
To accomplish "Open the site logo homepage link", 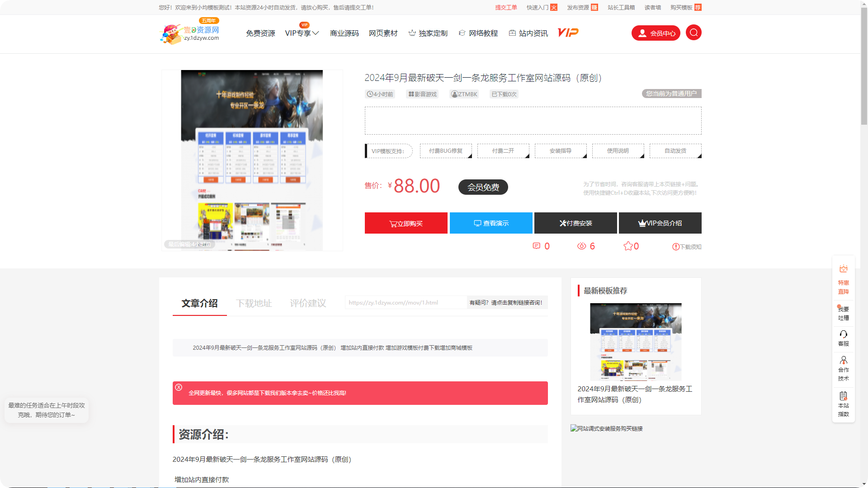I will [190, 33].
